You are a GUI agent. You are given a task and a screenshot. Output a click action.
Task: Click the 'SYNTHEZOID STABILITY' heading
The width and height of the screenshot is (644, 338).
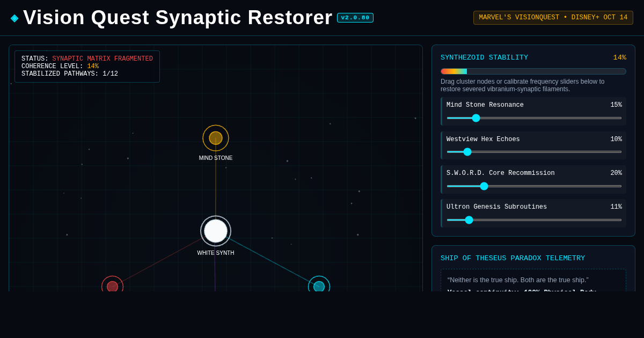(x=484, y=58)
